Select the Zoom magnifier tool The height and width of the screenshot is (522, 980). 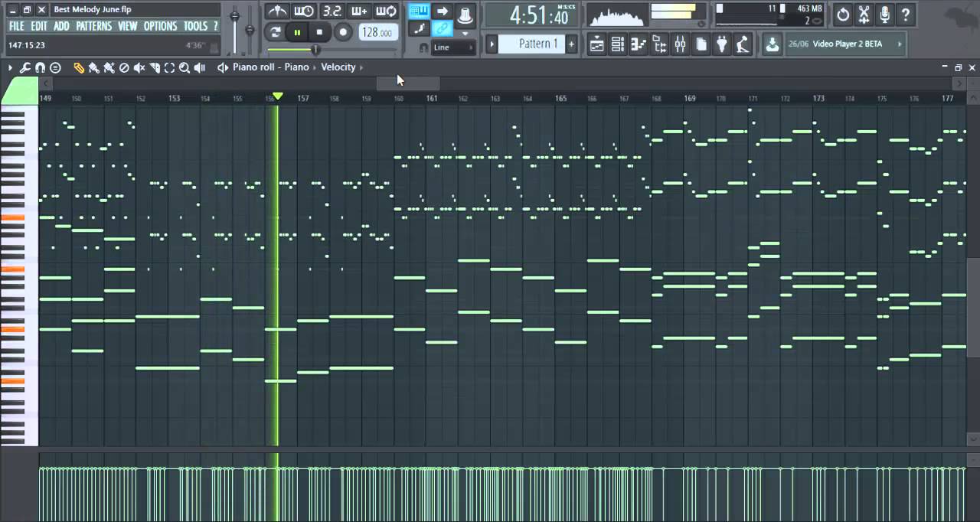tap(185, 67)
